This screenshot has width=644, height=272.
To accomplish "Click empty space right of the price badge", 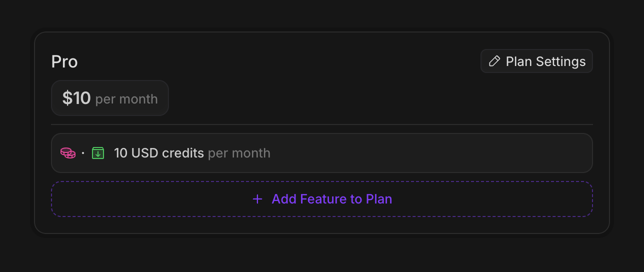I will coord(350,98).
